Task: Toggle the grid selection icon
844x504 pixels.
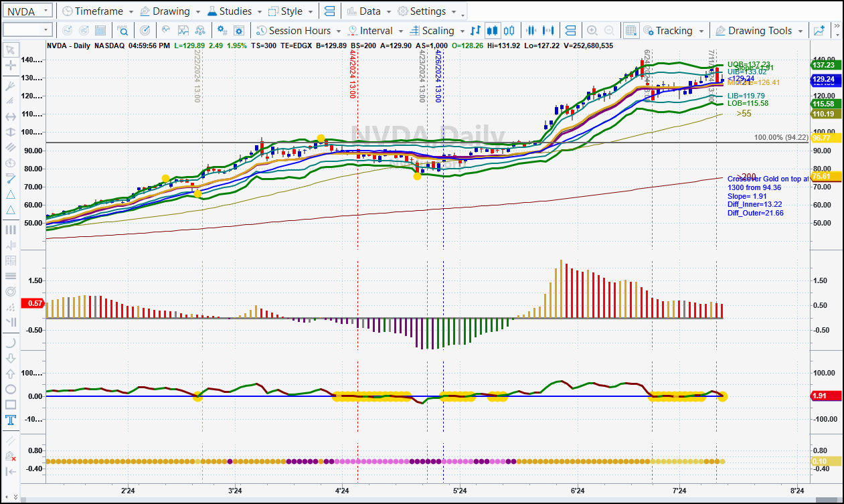Action: (x=630, y=31)
